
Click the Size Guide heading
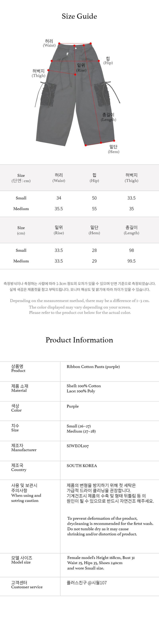tap(79, 16)
